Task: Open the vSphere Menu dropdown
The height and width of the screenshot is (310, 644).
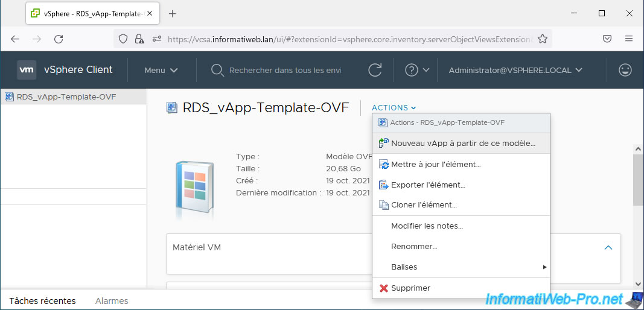Action: (161, 70)
